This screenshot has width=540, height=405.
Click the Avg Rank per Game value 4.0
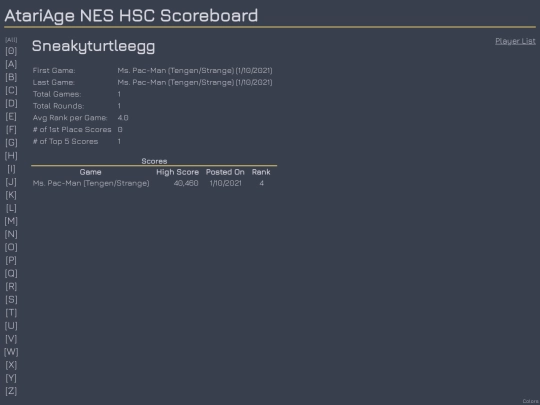coord(123,118)
